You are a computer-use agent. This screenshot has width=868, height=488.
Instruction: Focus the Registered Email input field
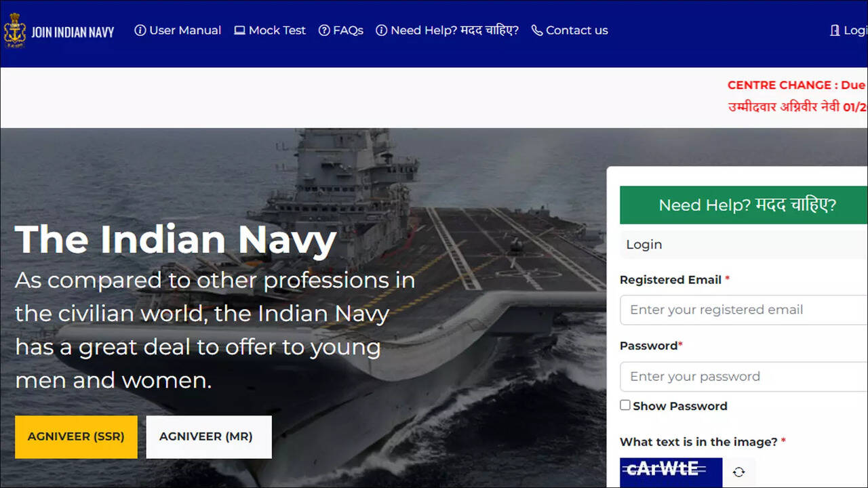point(744,310)
